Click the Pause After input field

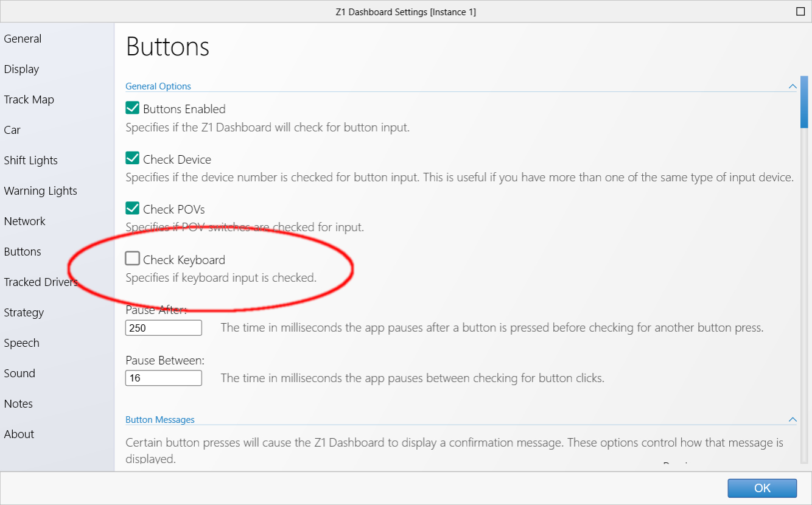coord(164,328)
